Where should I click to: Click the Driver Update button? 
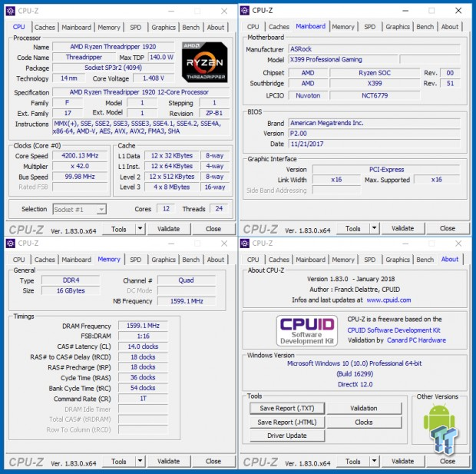287,436
